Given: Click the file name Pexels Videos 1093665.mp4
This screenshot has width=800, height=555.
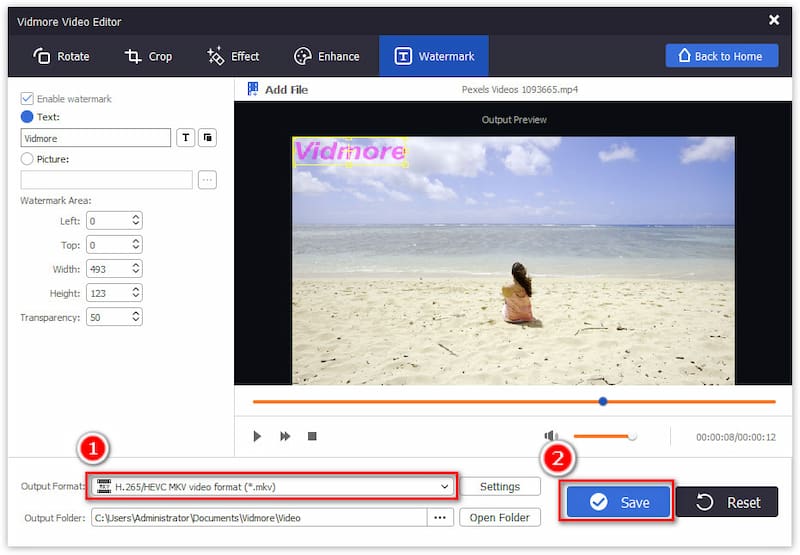Looking at the screenshot, I should (x=520, y=89).
